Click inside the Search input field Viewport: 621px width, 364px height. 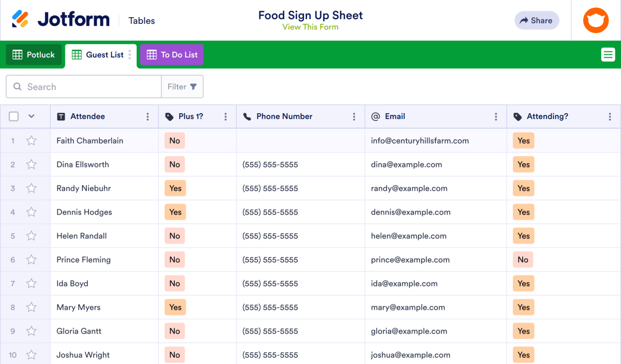tap(83, 86)
